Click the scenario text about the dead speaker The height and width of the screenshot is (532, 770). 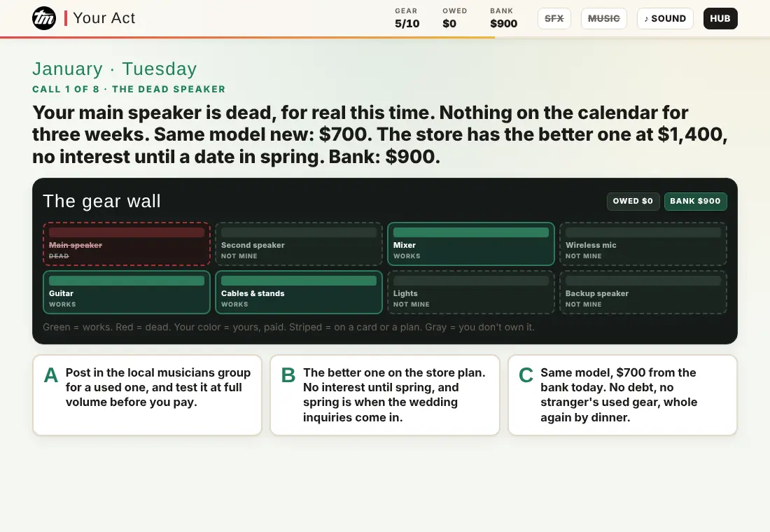pos(380,134)
